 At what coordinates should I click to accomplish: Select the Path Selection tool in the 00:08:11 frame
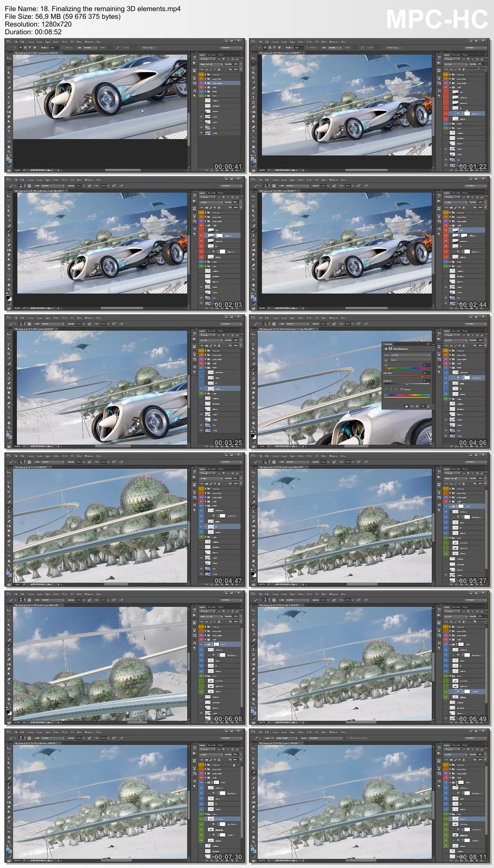253,827
